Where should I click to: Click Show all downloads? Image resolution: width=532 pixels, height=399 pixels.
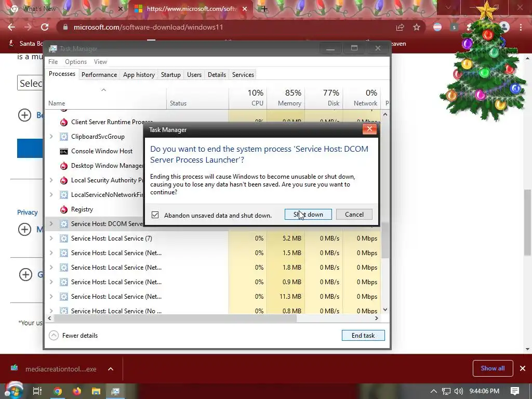[x=493, y=368]
